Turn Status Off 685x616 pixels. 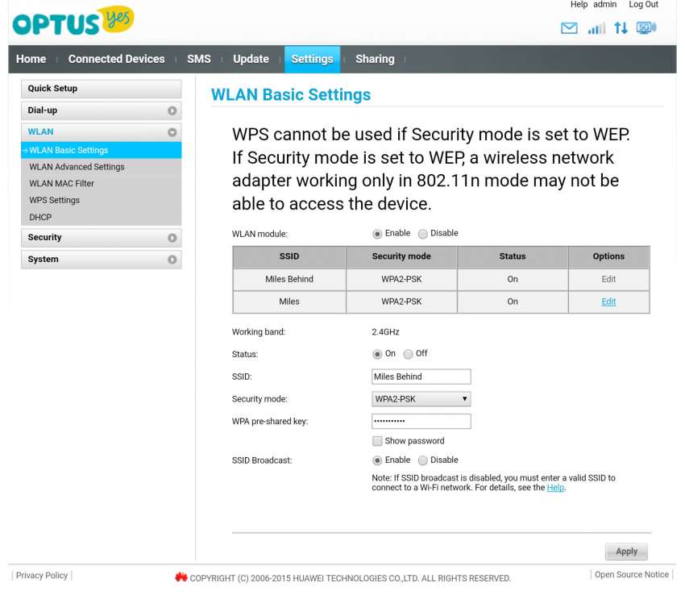(409, 353)
